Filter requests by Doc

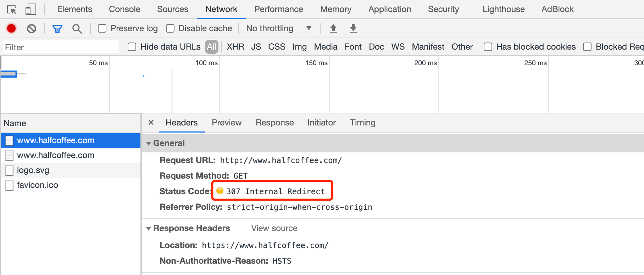pyautogui.click(x=377, y=47)
